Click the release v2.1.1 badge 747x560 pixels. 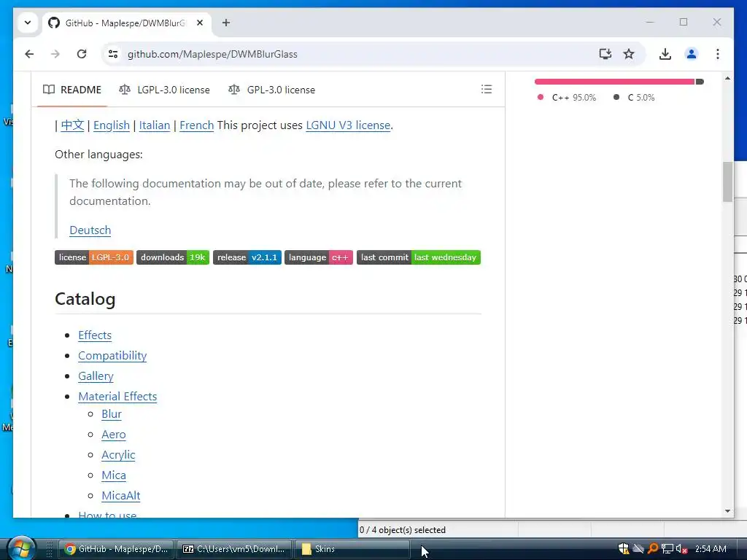click(247, 257)
